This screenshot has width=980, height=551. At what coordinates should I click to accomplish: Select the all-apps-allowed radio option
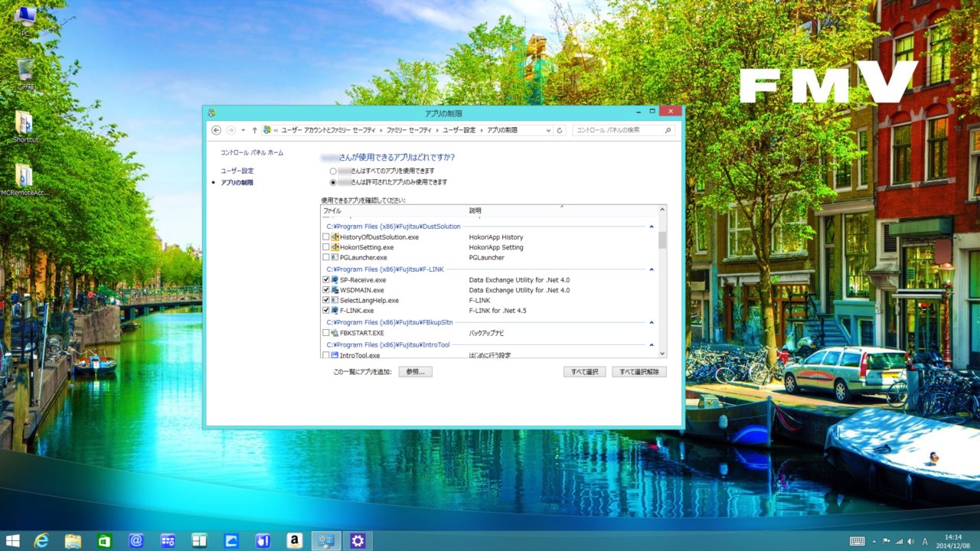pyautogui.click(x=333, y=171)
